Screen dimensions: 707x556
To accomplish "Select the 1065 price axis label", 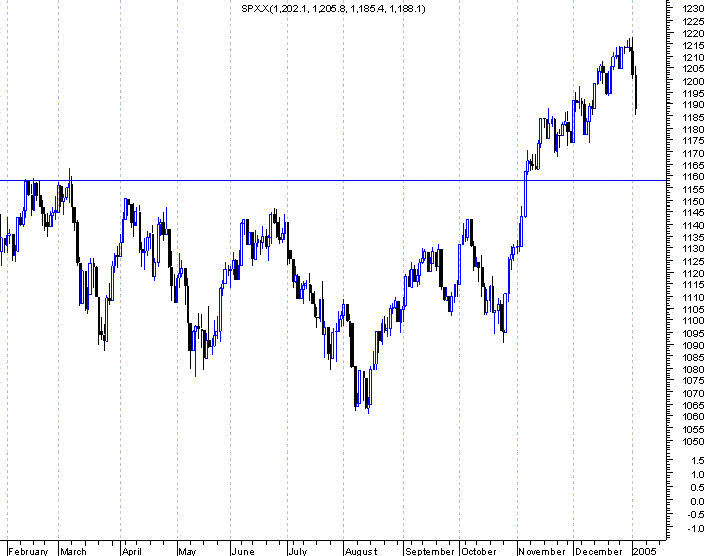I will pos(693,405).
